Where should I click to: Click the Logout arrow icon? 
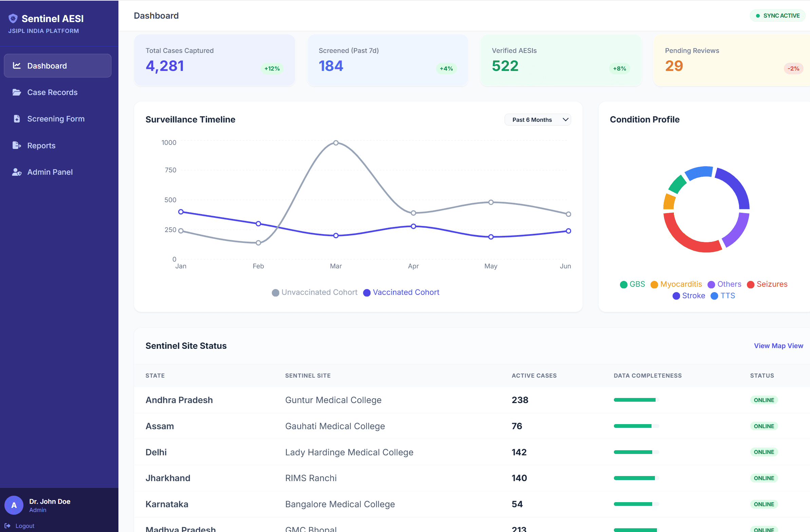pos(7,526)
